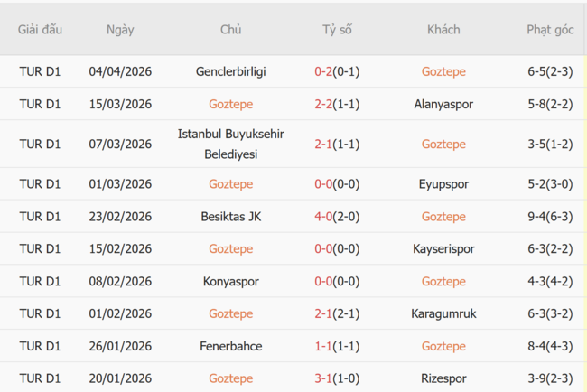Open the Rizespor team link
The height and width of the screenshot is (392, 587).
[x=443, y=378]
